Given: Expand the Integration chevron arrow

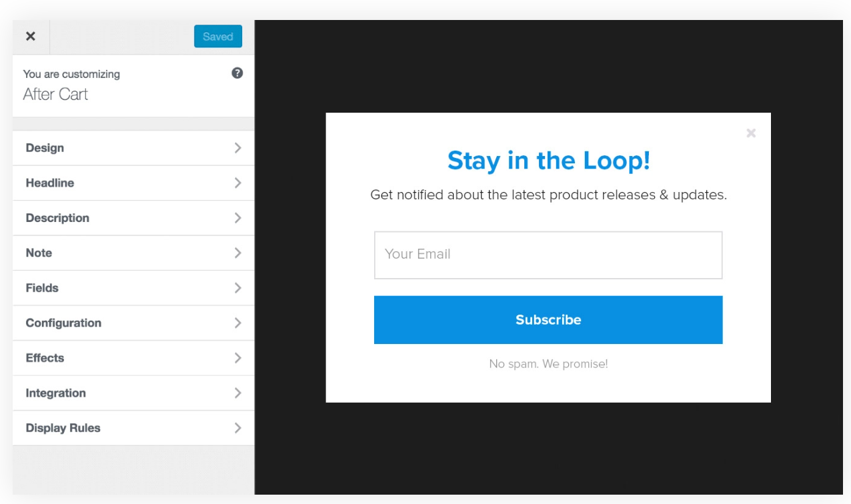Looking at the screenshot, I should (x=237, y=393).
